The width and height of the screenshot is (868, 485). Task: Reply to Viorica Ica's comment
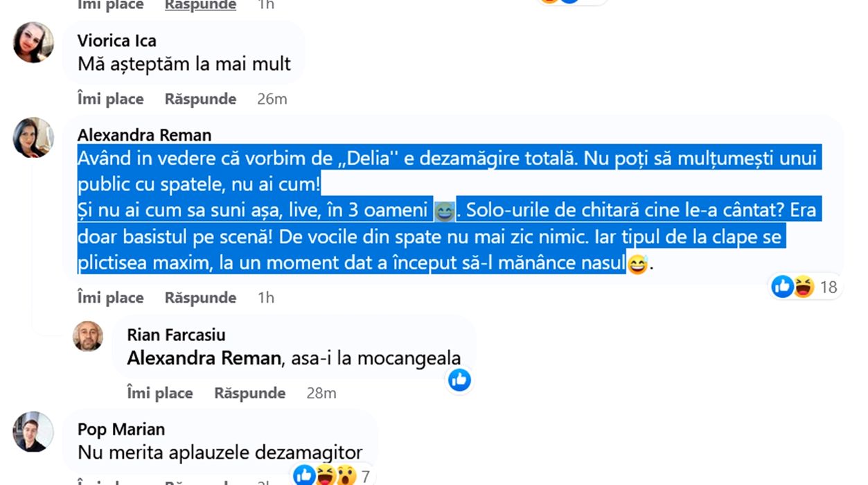[x=200, y=99]
